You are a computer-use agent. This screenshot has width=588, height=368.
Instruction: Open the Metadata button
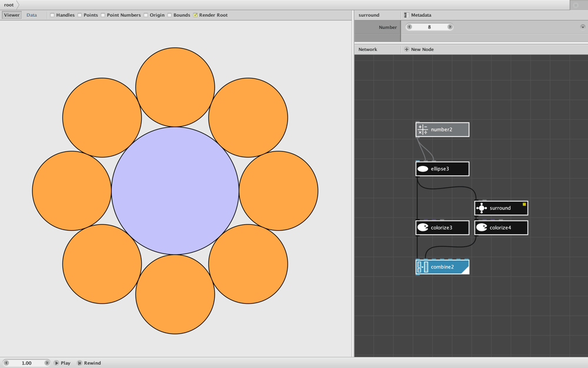pyautogui.click(x=417, y=15)
